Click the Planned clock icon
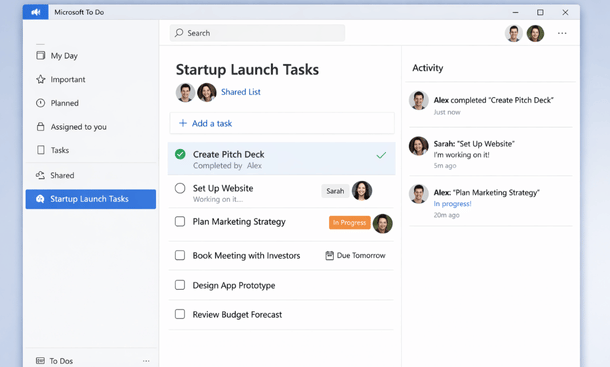Image resolution: width=610 pixels, height=367 pixels. pos(40,103)
